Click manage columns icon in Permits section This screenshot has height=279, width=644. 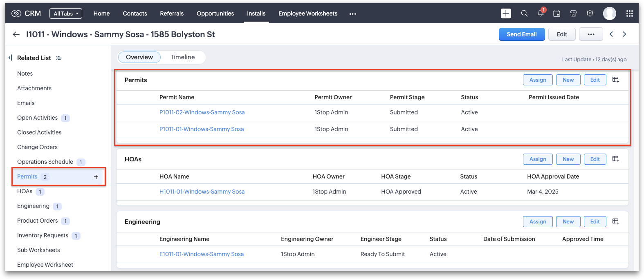click(x=616, y=80)
